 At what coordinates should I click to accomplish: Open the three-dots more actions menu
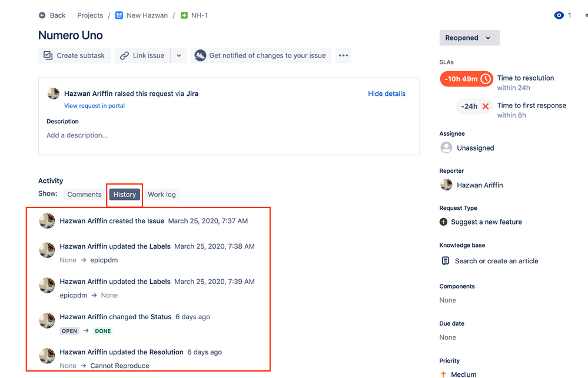(x=343, y=55)
